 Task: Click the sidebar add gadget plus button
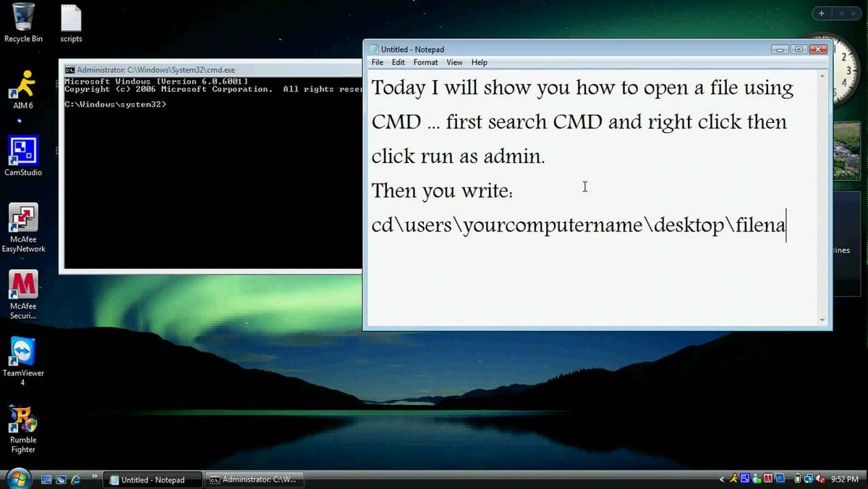pos(822,13)
